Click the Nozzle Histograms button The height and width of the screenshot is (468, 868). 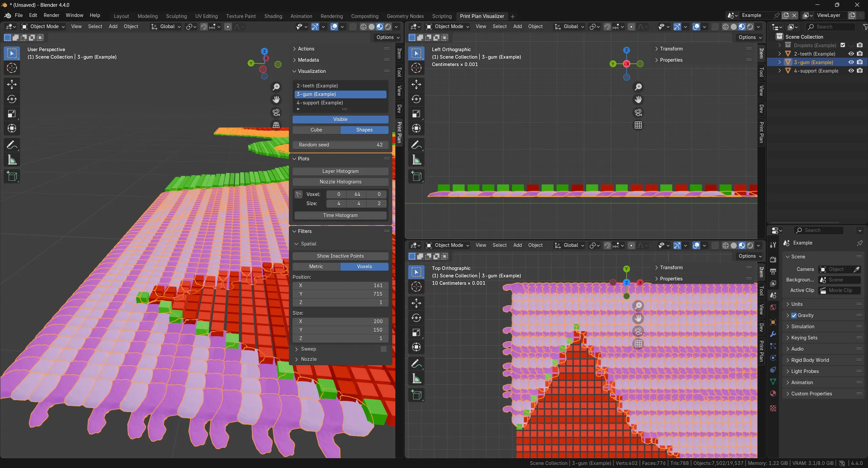(x=340, y=181)
